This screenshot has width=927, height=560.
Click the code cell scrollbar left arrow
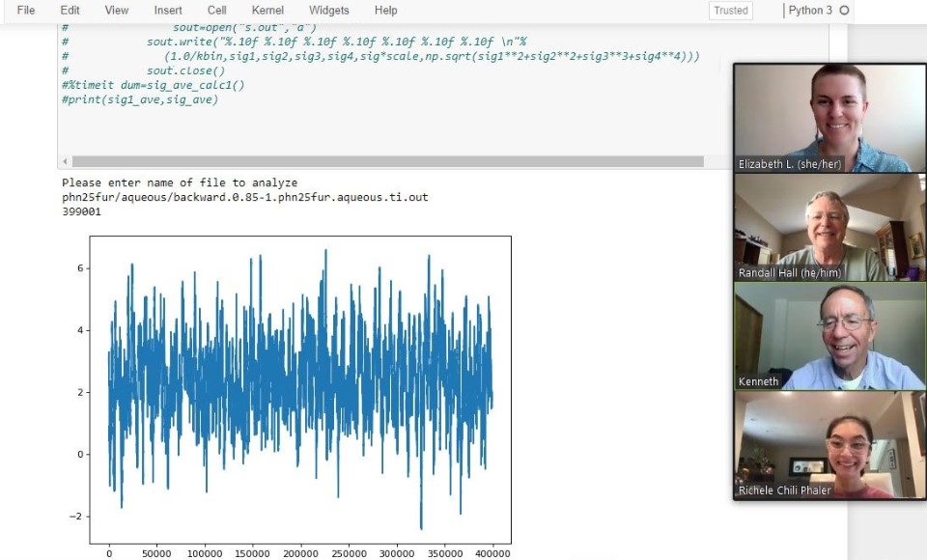(66, 161)
